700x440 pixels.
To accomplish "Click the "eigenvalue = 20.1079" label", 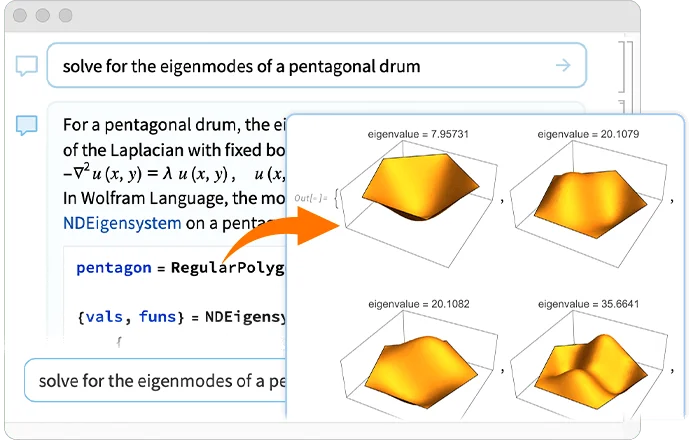I will (588, 134).
